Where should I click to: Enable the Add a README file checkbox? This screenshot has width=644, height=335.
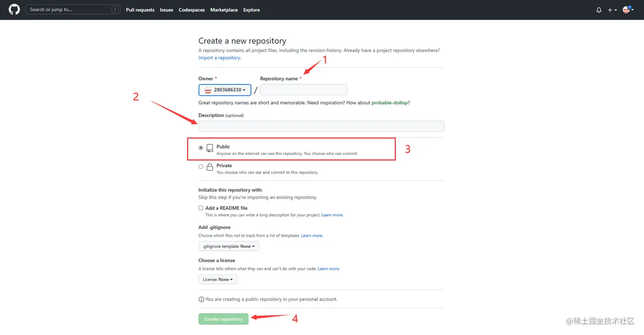[201, 208]
